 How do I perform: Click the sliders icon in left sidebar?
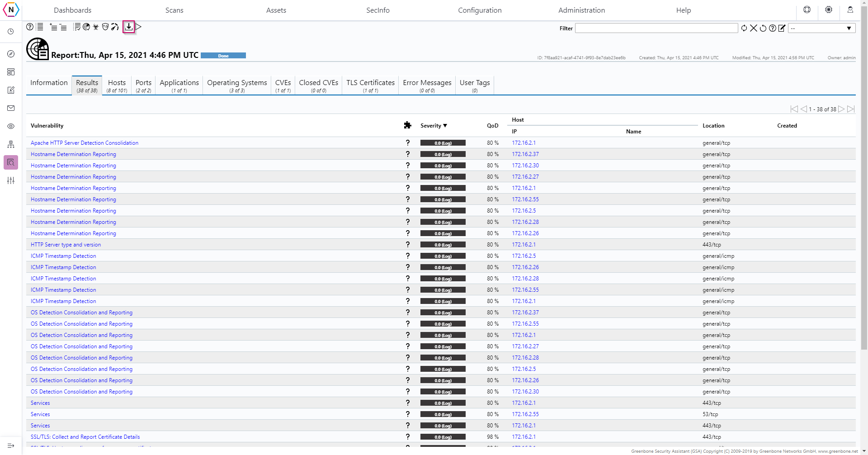tap(11, 180)
